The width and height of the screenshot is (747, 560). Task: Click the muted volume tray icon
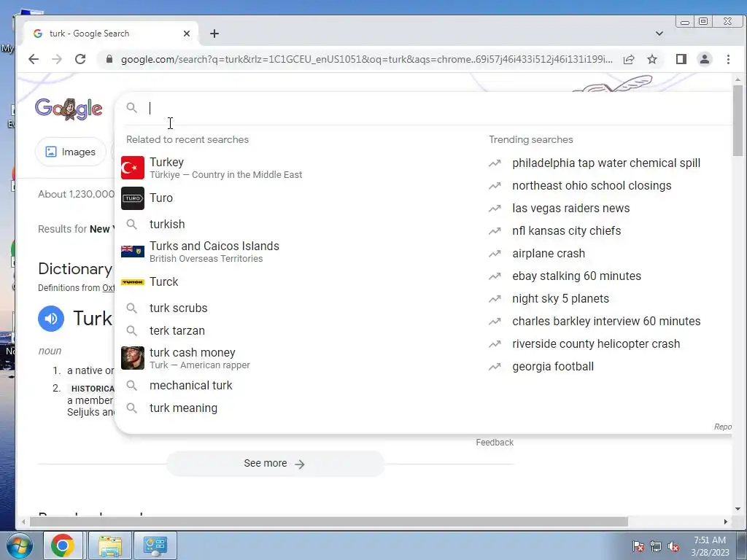[x=673, y=546]
